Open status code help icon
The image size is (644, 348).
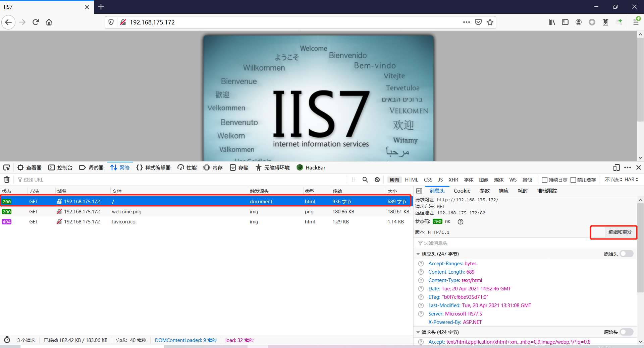pyautogui.click(x=461, y=221)
